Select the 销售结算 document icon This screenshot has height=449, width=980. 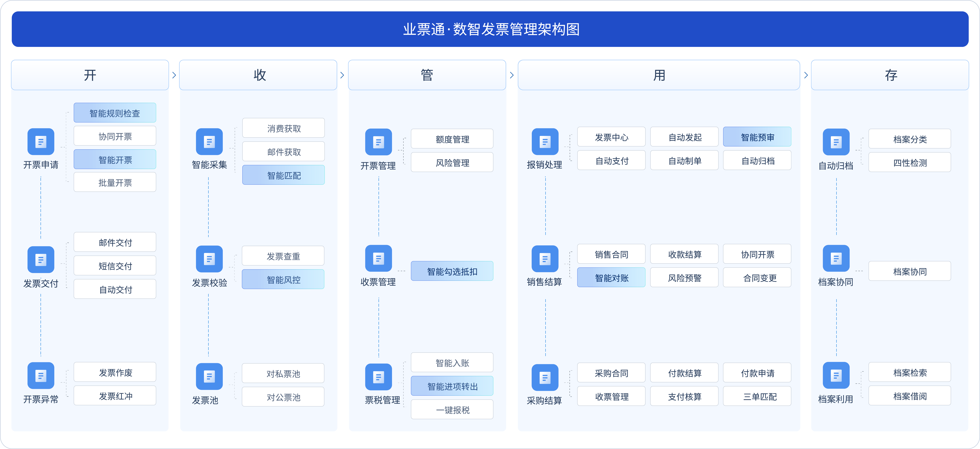pos(545,259)
